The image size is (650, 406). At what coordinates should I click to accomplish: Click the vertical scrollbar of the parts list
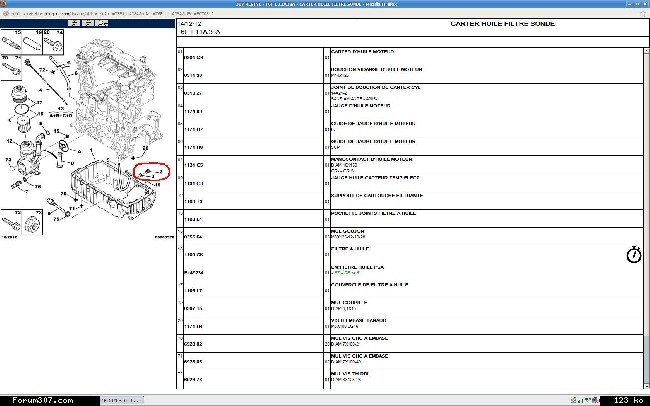coord(645,200)
